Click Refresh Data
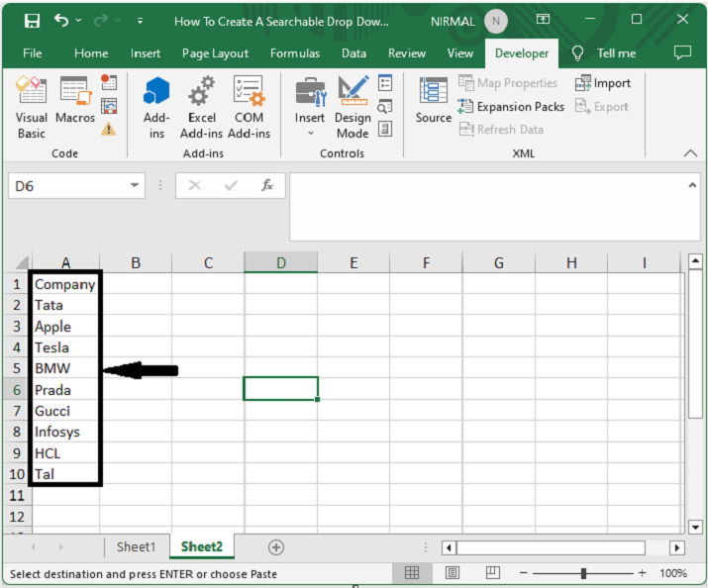This screenshot has width=708, height=588. point(501,130)
